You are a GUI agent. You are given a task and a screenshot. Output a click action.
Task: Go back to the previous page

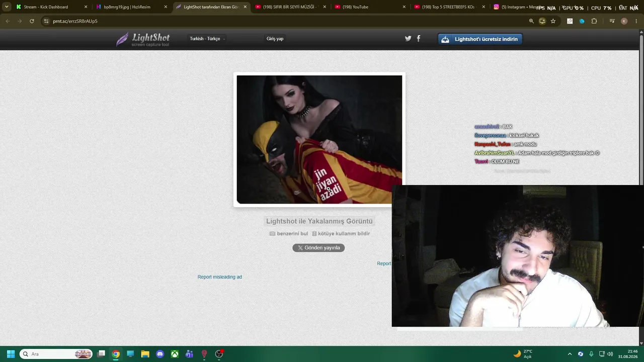click(8, 21)
